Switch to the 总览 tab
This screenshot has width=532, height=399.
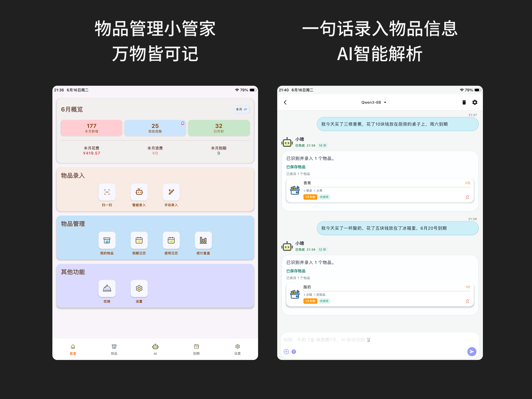coord(73,350)
